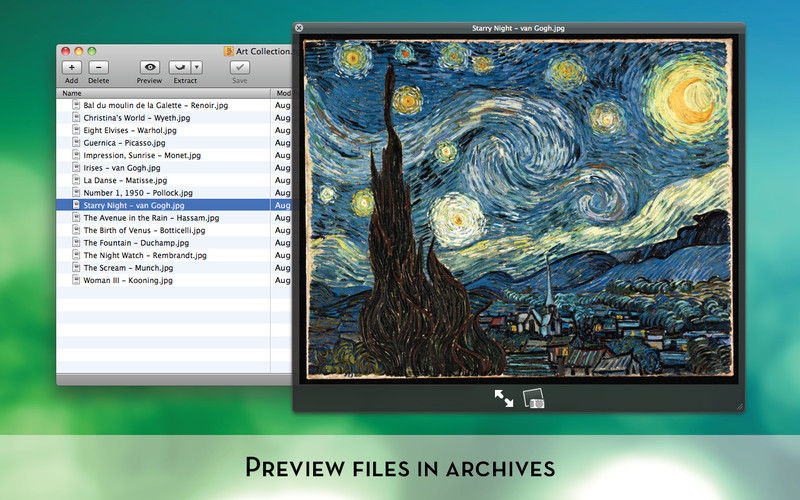Click the green zoom button of archive window
Viewport: 800px width, 500px height.
[x=92, y=51]
